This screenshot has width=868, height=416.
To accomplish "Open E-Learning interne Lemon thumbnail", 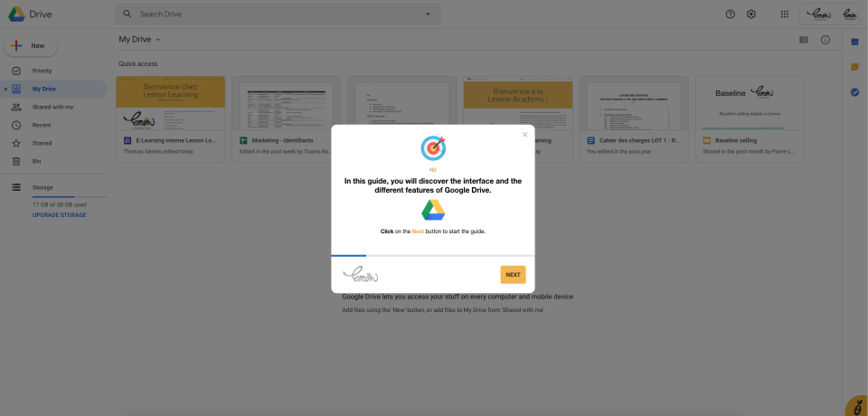I will (x=171, y=102).
